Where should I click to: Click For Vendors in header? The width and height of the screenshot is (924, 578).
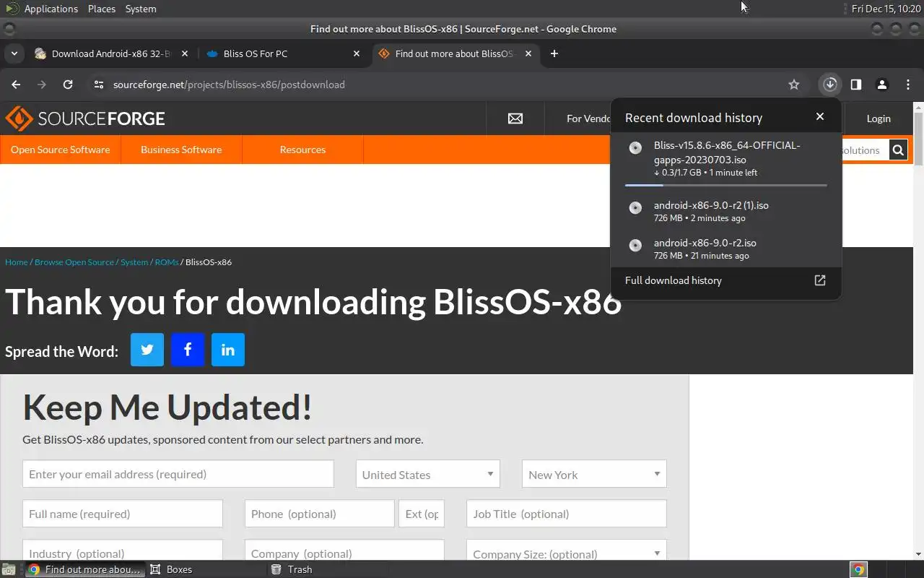[588, 118]
